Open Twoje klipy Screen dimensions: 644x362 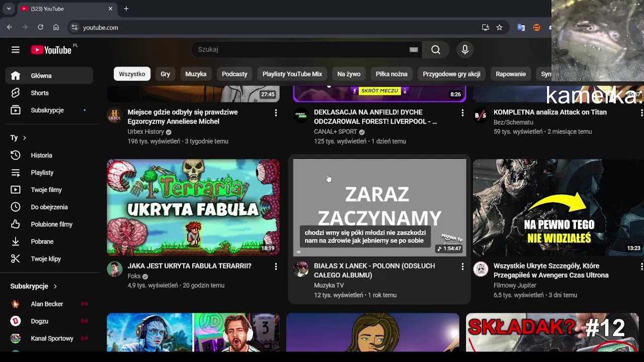[x=49, y=259]
